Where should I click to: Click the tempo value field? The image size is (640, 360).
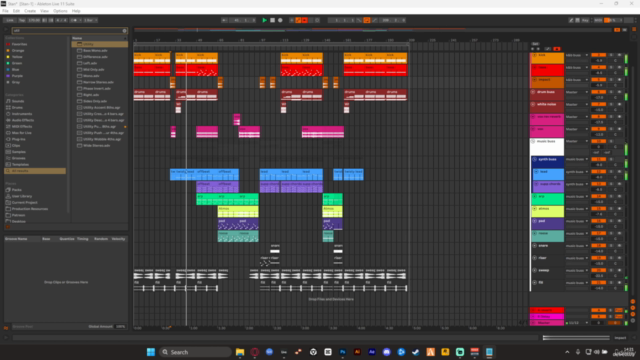point(34,20)
